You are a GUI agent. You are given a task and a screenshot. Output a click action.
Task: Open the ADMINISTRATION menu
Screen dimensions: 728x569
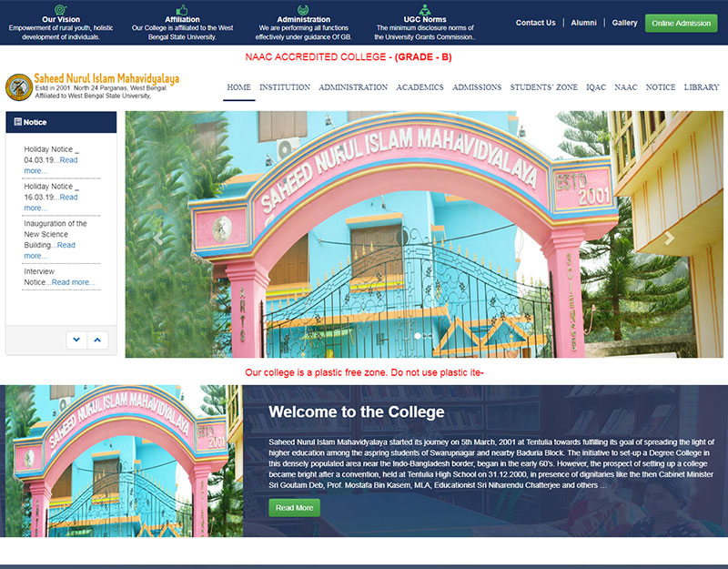pos(353,86)
